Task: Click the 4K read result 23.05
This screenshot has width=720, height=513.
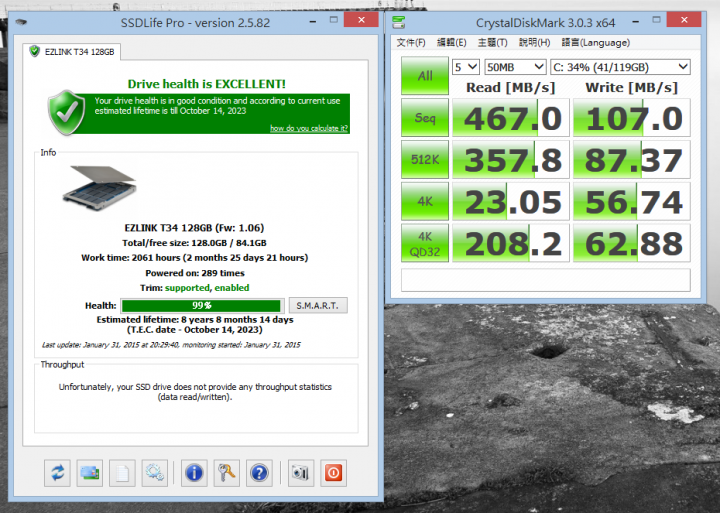Action: point(511,201)
